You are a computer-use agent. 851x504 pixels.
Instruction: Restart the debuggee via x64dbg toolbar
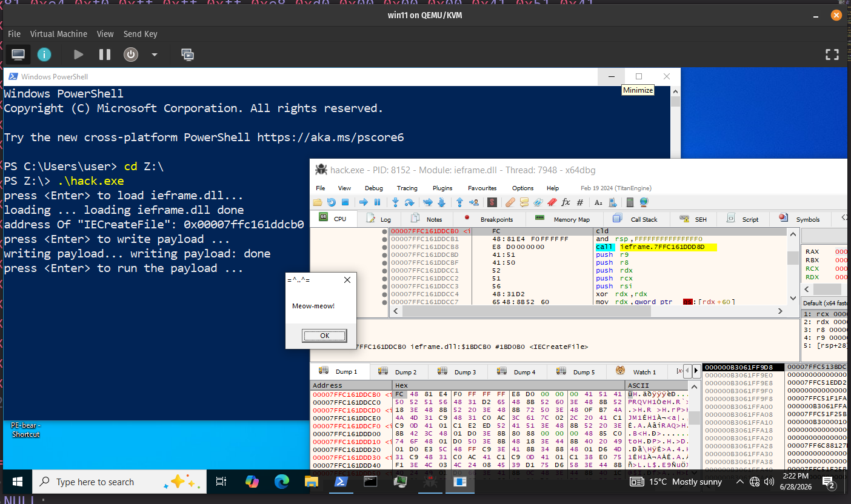click(x=332, y=202)
